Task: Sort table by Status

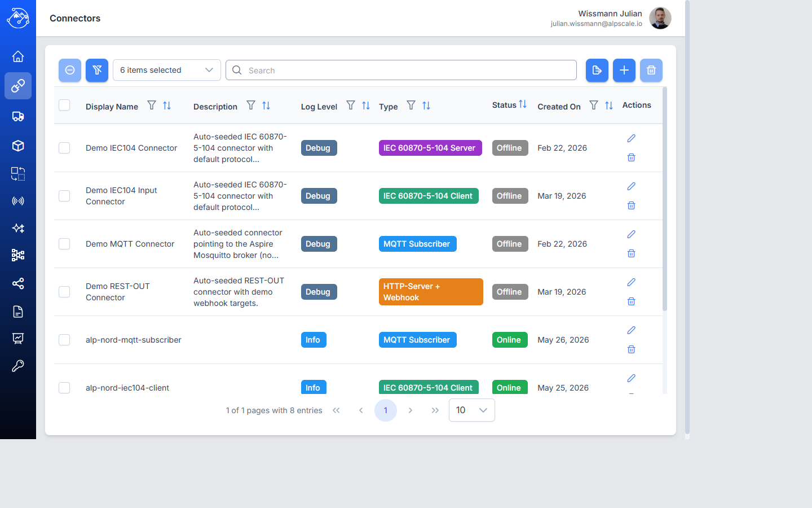Action: pyautogui.click(x=523, y=104)
